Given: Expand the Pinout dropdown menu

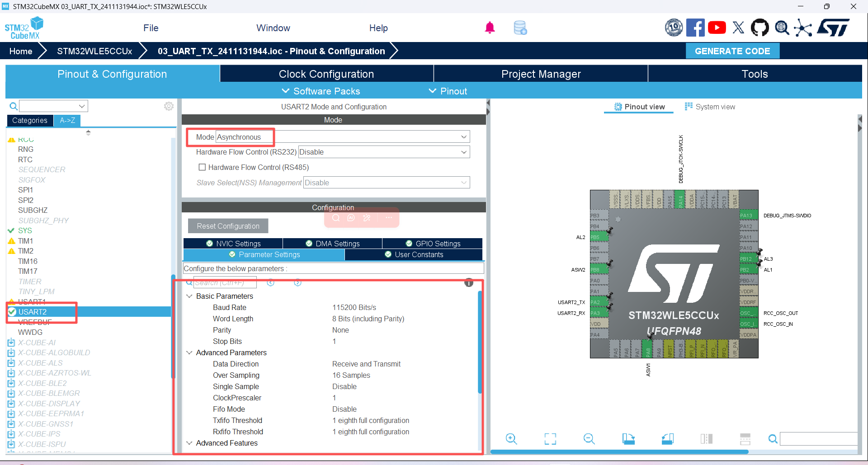Looking at the screenshot, I should coord(448,91).
